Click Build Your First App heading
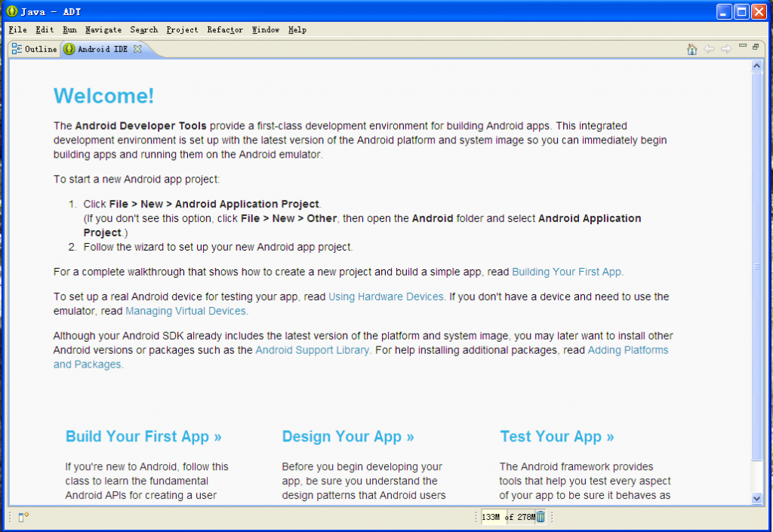 coord(143,436)
